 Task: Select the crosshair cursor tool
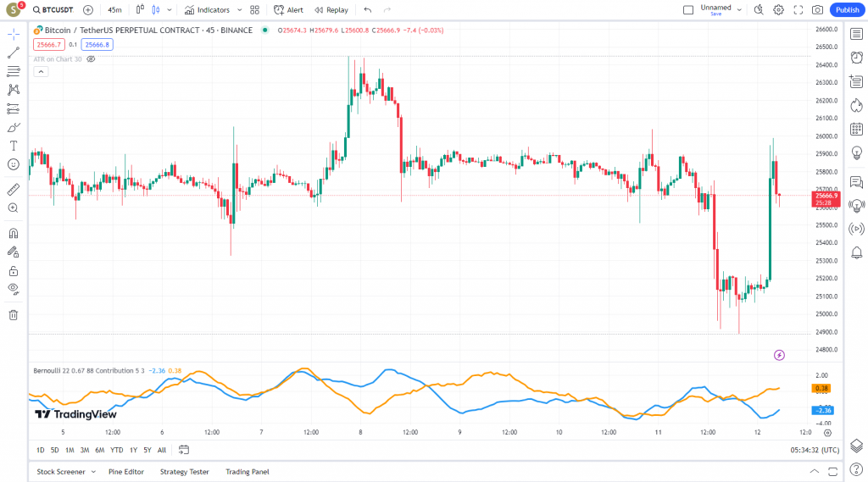click(x=14, y=35)
